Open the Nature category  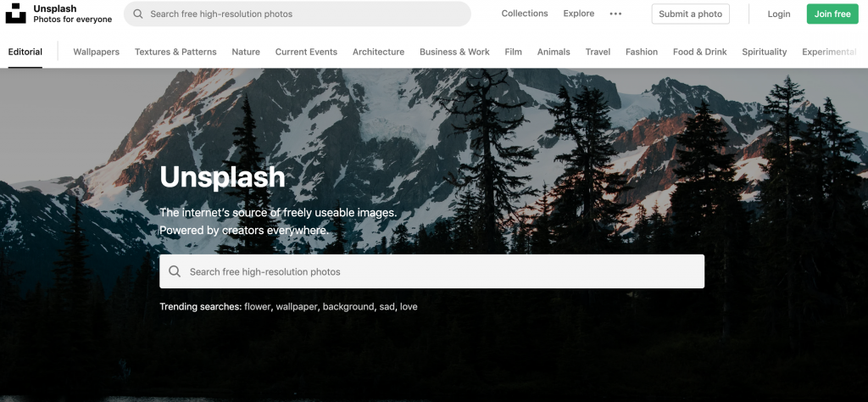246,52
